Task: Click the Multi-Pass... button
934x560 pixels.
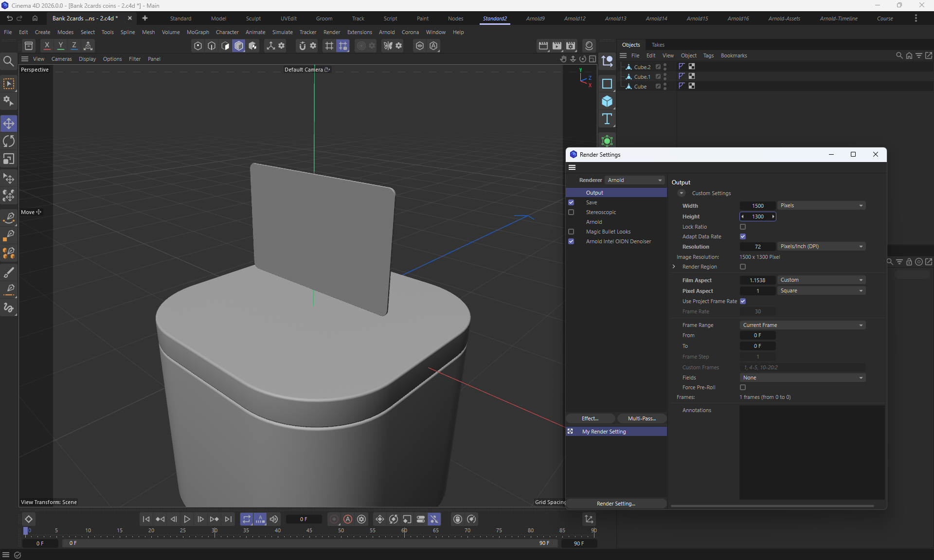Action: pyautogui.click(x=641, y=418)
